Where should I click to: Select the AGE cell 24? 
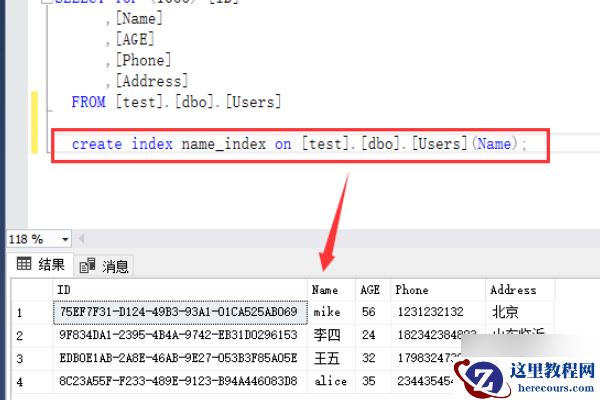coord(373,335)
